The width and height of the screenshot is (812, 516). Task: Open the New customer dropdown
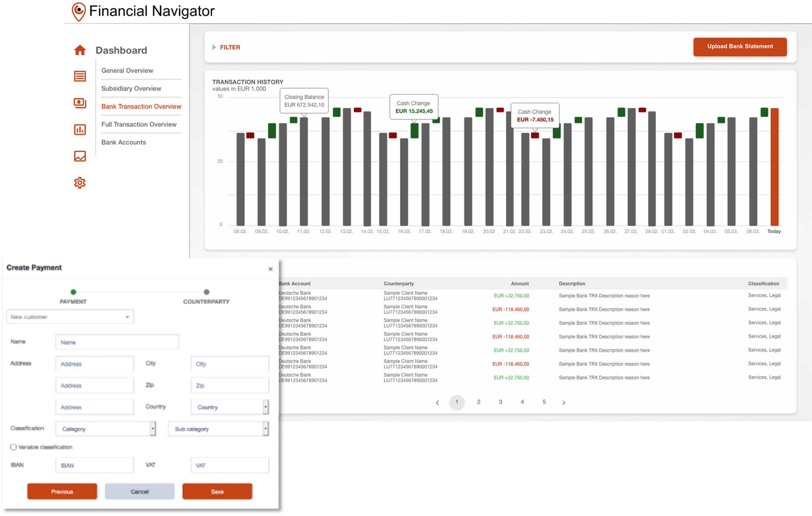point(70,317)
